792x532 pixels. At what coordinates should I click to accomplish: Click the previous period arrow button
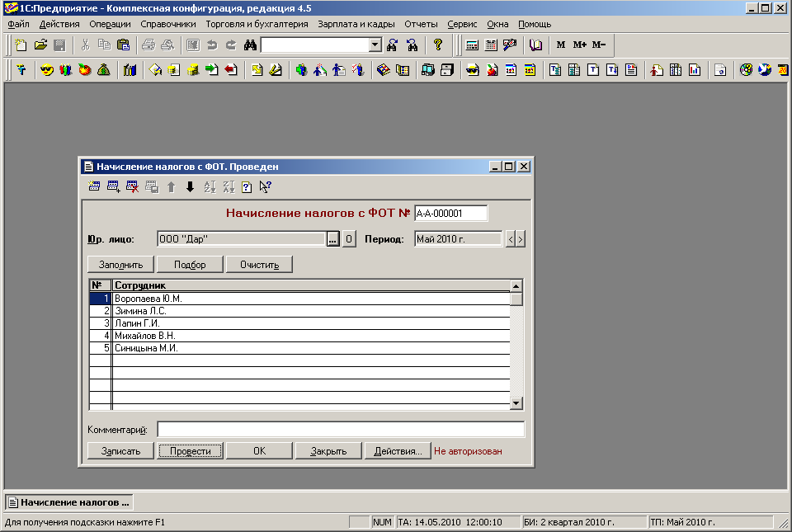pyautogui.click(x=511, y=239)
